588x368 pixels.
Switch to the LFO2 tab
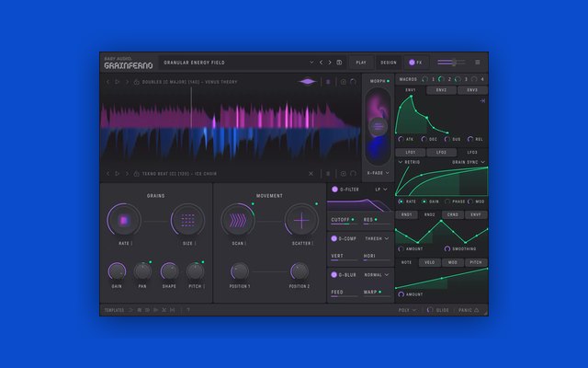coord(441,153)
